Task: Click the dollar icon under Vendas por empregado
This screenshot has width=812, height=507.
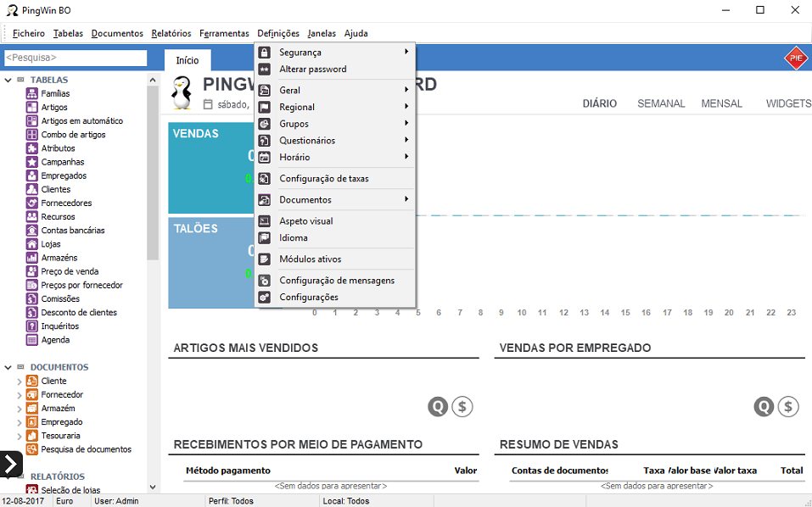Action: coord(788,407)
